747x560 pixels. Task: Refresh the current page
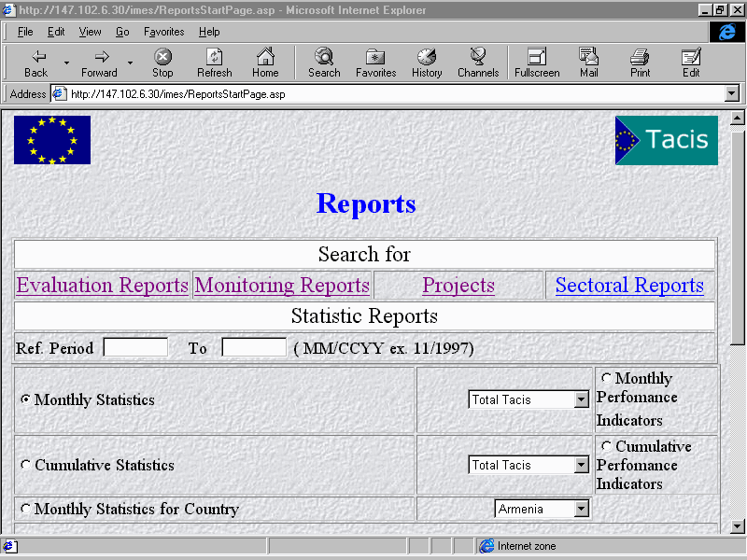point(214,63)
